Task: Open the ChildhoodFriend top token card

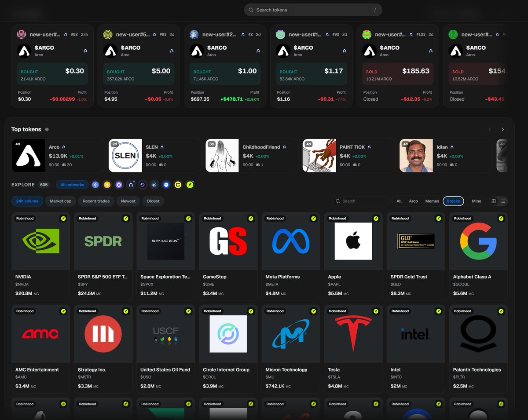Action: pos(252,156)
